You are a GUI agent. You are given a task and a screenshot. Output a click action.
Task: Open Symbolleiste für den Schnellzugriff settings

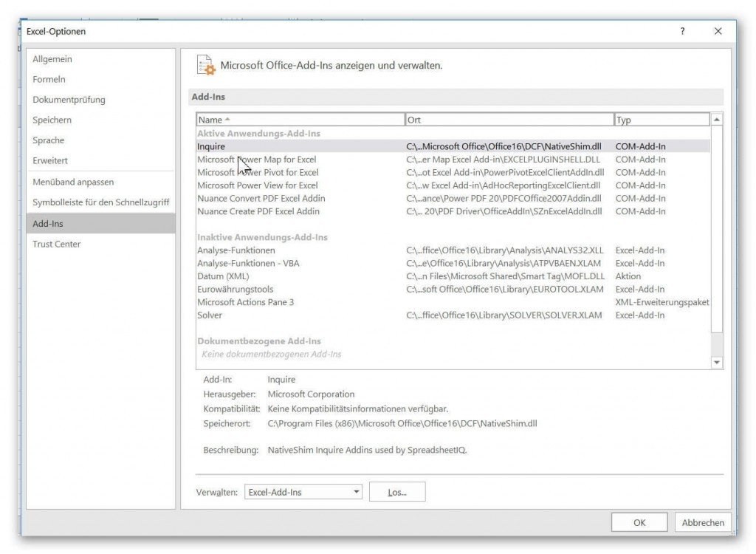pos(100,202)
